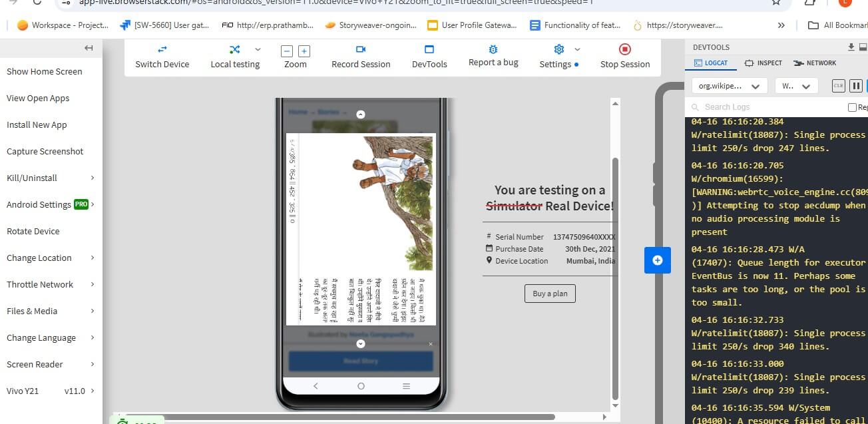Click the Report a bug icon
This screenshot has width=868, height=424.
click(493, 49)
